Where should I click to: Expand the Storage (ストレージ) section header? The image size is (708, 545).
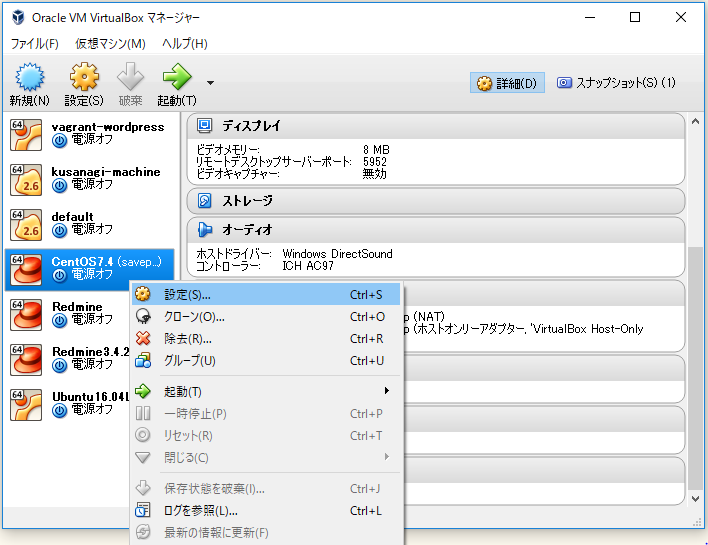pos(436,200)
